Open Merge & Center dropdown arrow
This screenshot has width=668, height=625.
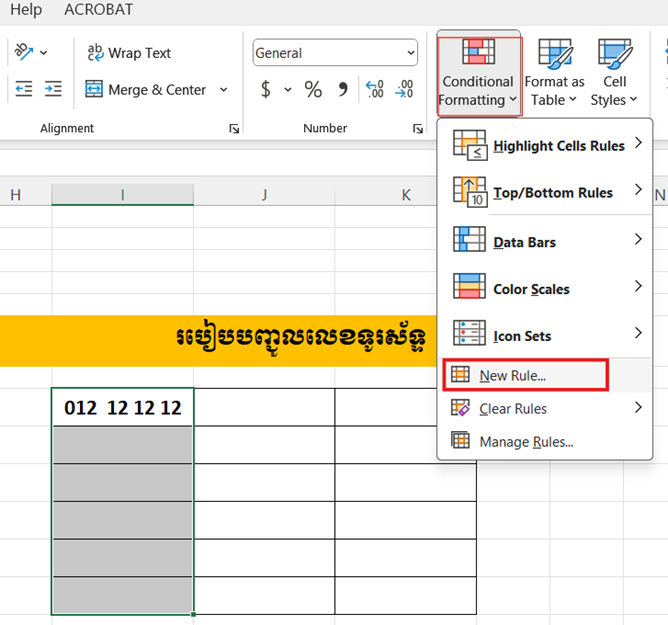(x=223, y=89)
